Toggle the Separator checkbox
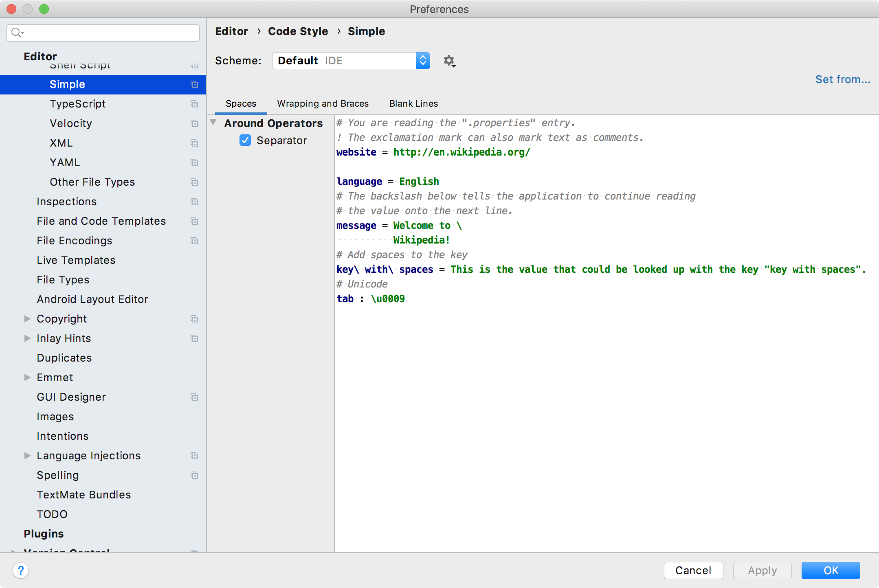This screenshot has width=879, height=588. [245, 140]
